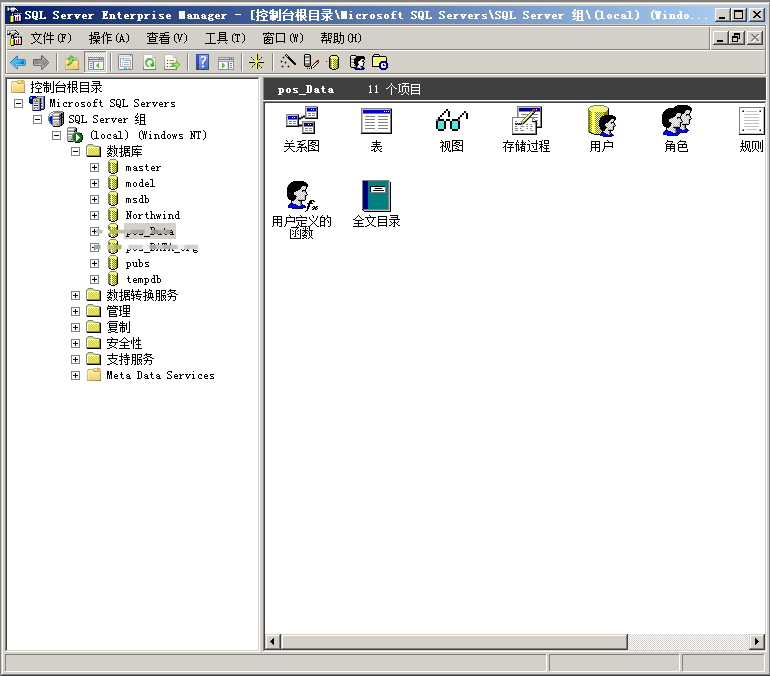The image size is (770, 676).
Task: Open the 存储过程 stored procedures icon
Action: 526,122
